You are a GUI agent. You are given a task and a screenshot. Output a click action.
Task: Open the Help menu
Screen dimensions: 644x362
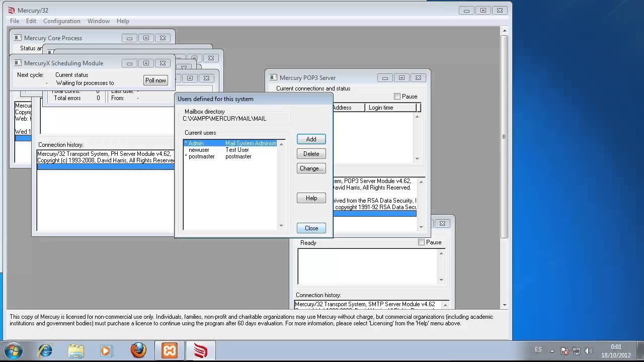[x=123, y=21]
